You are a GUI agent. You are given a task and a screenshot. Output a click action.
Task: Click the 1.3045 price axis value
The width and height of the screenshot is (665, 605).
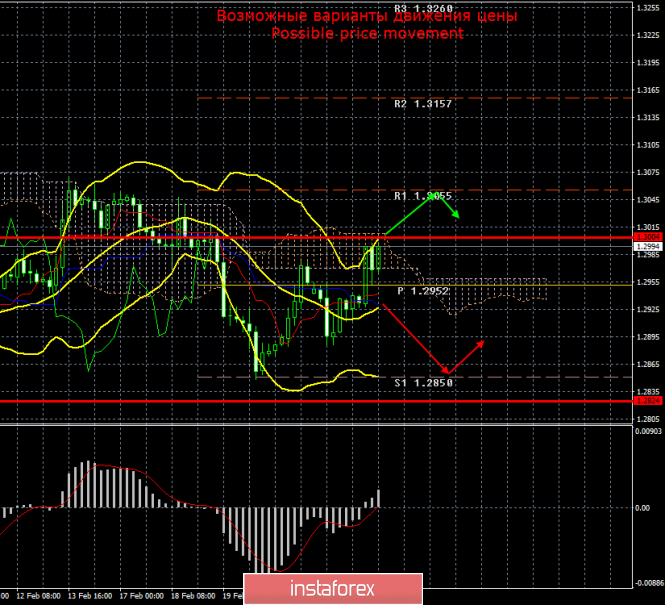[x=648, y=200]
